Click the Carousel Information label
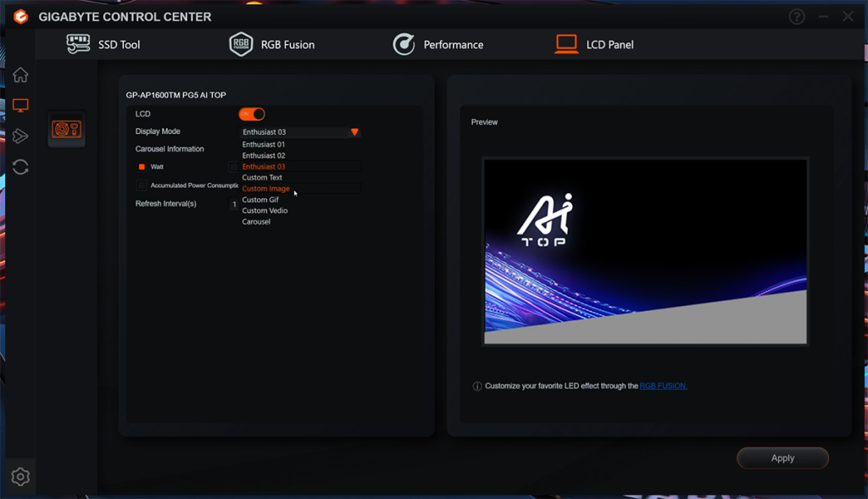 (x=170, y=149)
